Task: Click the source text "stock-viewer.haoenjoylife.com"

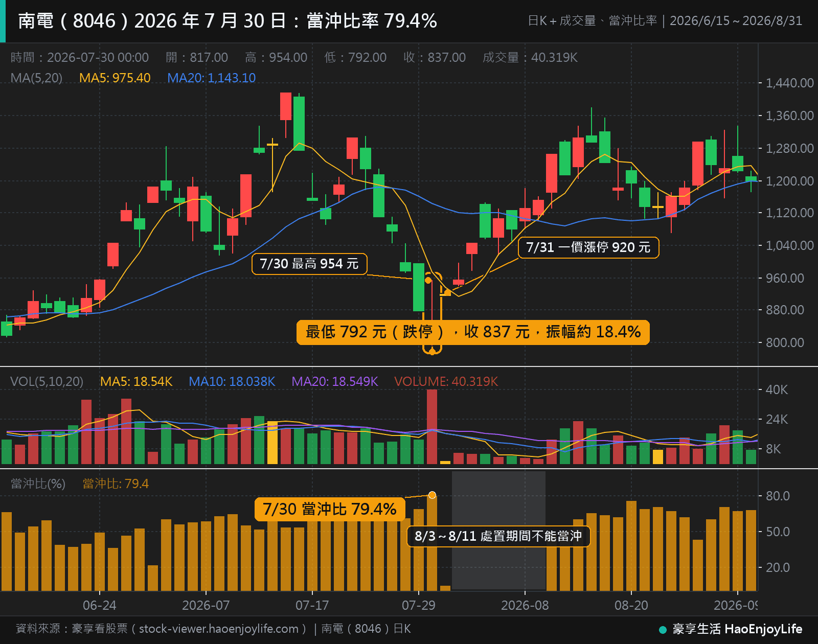Action: 219,629
